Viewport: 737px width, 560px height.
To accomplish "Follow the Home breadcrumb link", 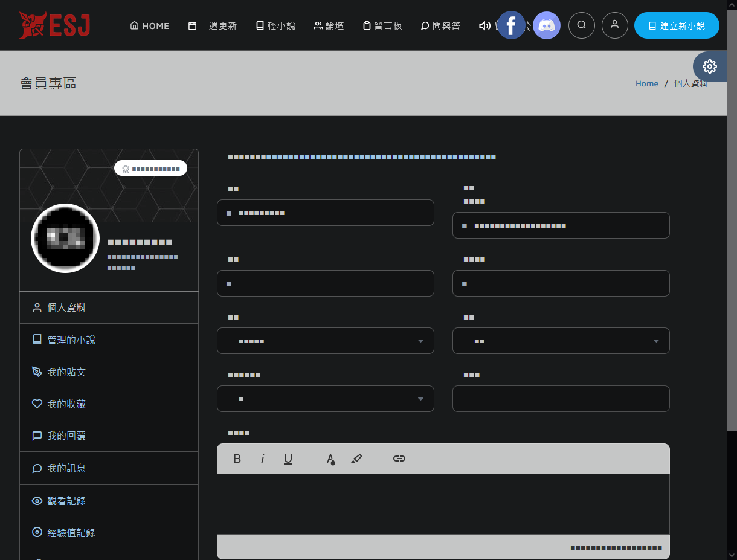I will 646,83.
